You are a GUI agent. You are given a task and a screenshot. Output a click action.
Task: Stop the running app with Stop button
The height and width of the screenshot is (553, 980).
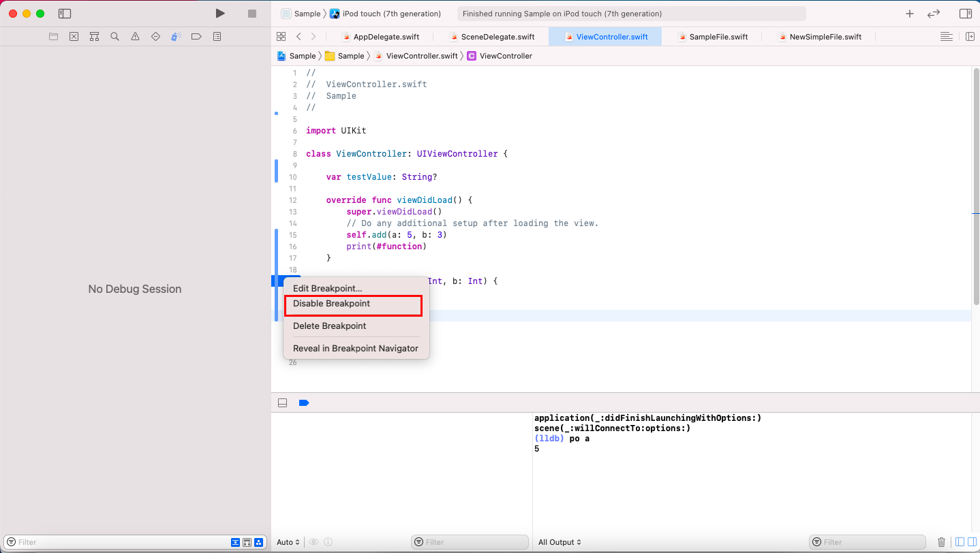tap(252, 14)
